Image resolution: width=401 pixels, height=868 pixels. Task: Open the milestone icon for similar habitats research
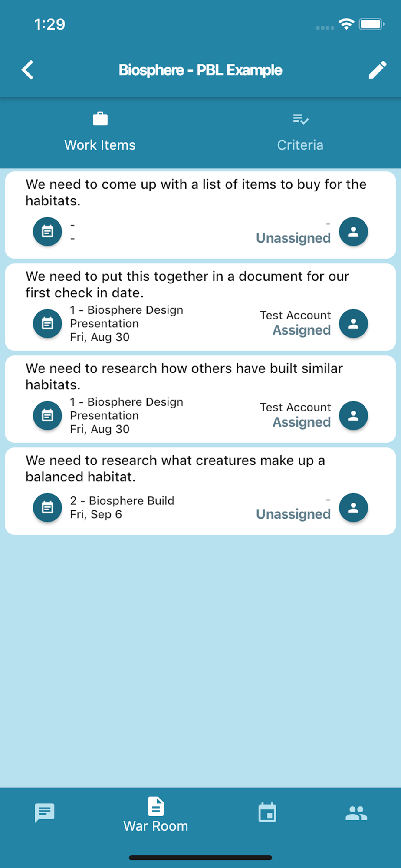(48, 416)
